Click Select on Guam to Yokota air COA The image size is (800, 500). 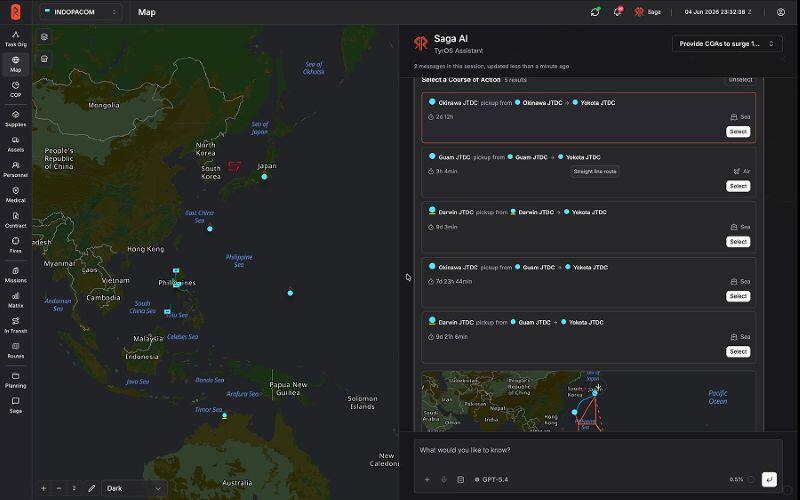coord(738,186)
